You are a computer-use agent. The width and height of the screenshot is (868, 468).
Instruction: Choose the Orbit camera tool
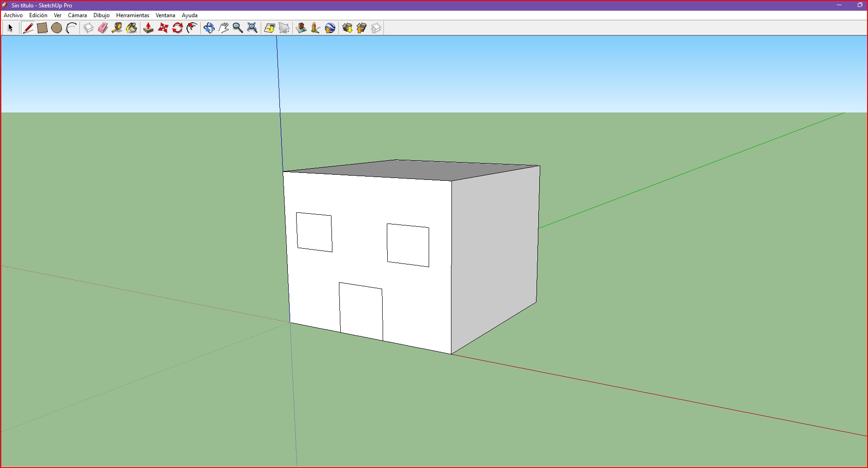tap(209, 28)
